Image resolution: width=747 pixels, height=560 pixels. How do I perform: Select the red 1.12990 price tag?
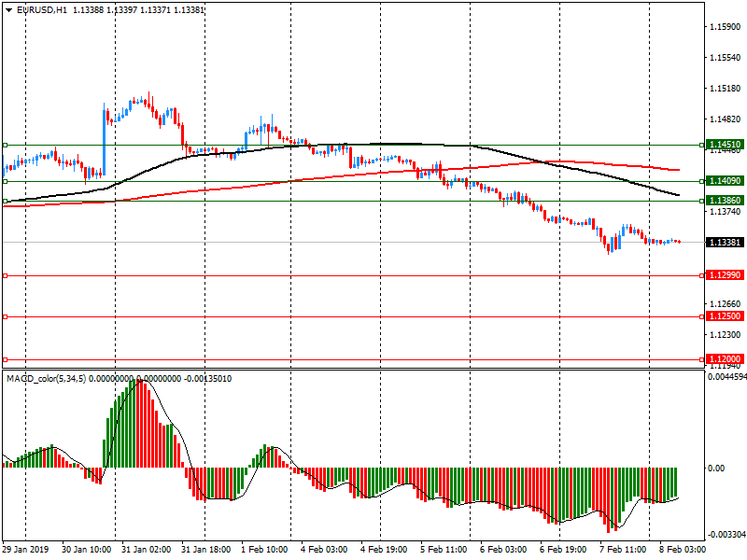(725, 275)
